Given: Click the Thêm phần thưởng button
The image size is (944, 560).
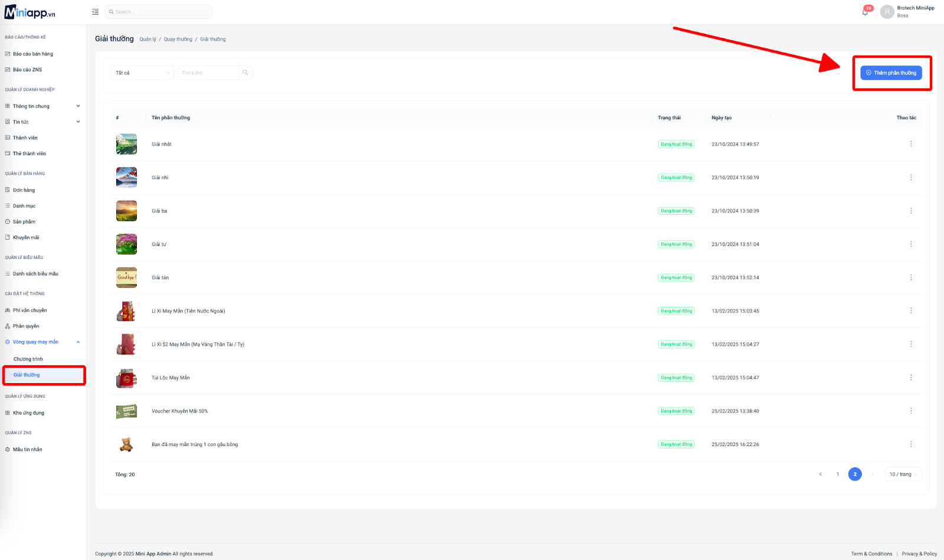Looking at the screenshot, I should pyautogui.click(x=891, y=73).
